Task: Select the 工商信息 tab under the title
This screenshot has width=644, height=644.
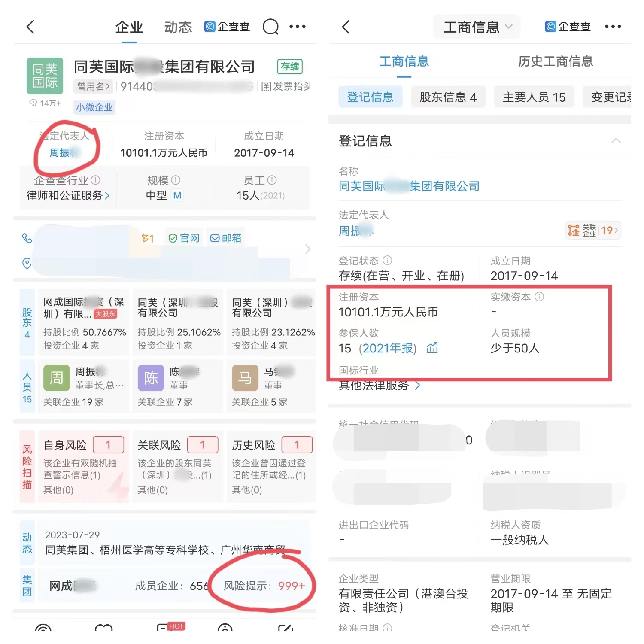Action: pos(404,61)
